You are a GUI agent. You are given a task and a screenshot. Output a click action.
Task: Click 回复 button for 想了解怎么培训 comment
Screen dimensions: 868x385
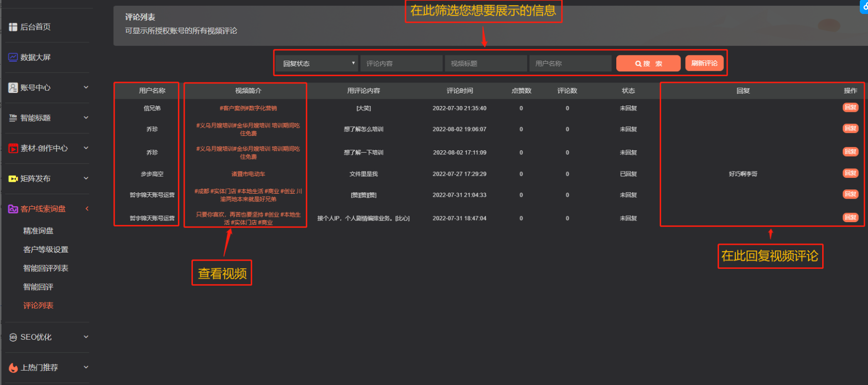[850, 128]
